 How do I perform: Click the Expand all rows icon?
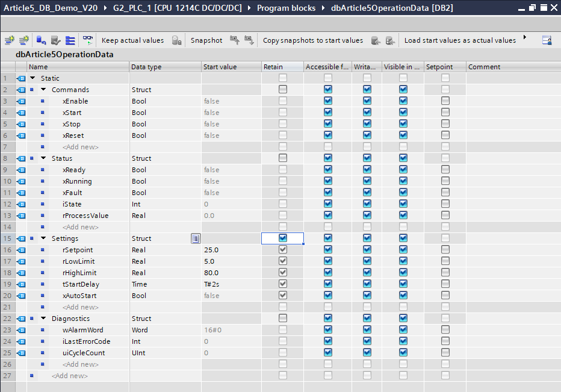click(x=70, y=40)
